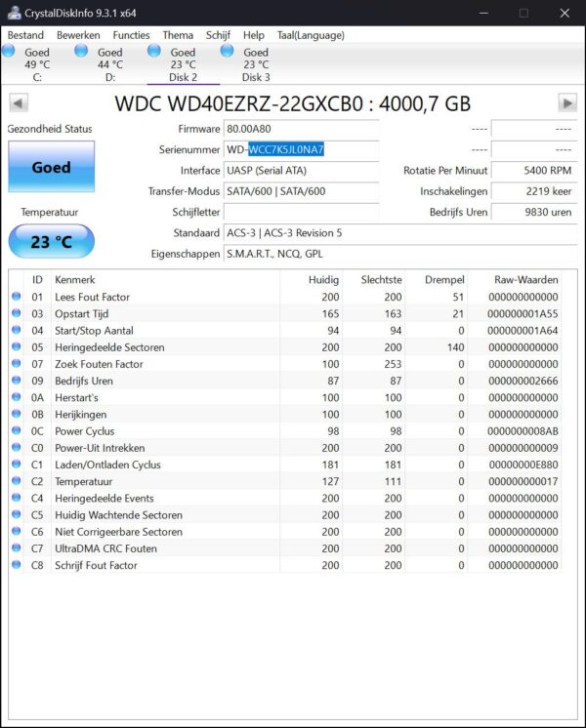The image size is (586, 728).
Task: Click status dot of Lees Fout Factor row
Action: (x=17, y=297)
